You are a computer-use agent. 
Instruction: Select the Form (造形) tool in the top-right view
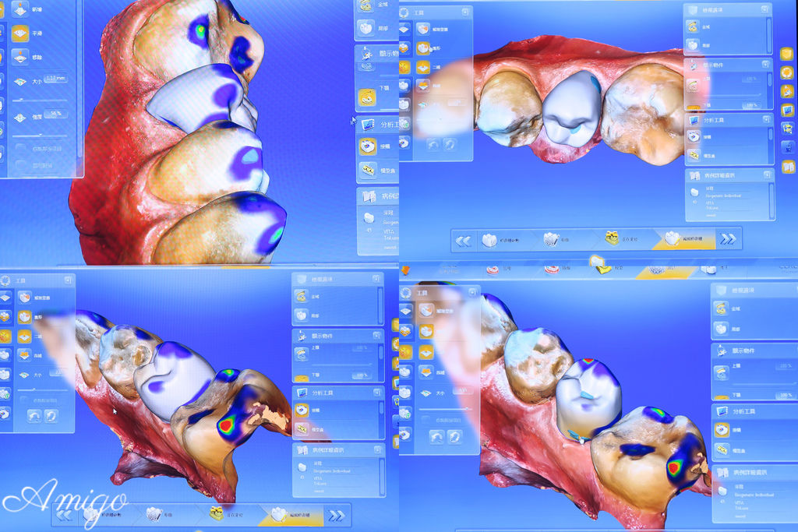tap(423, 48)
